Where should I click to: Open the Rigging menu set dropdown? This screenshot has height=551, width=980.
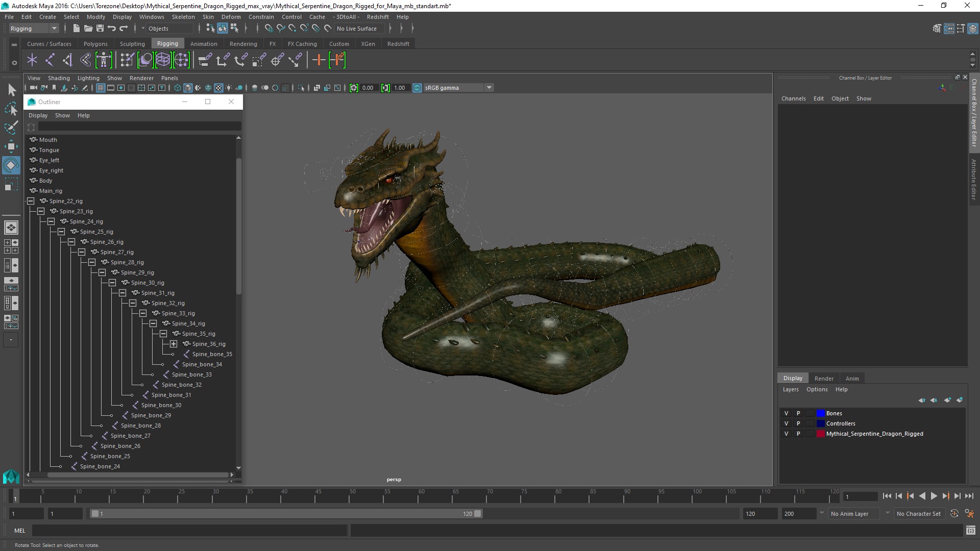(x=34, y=29)
